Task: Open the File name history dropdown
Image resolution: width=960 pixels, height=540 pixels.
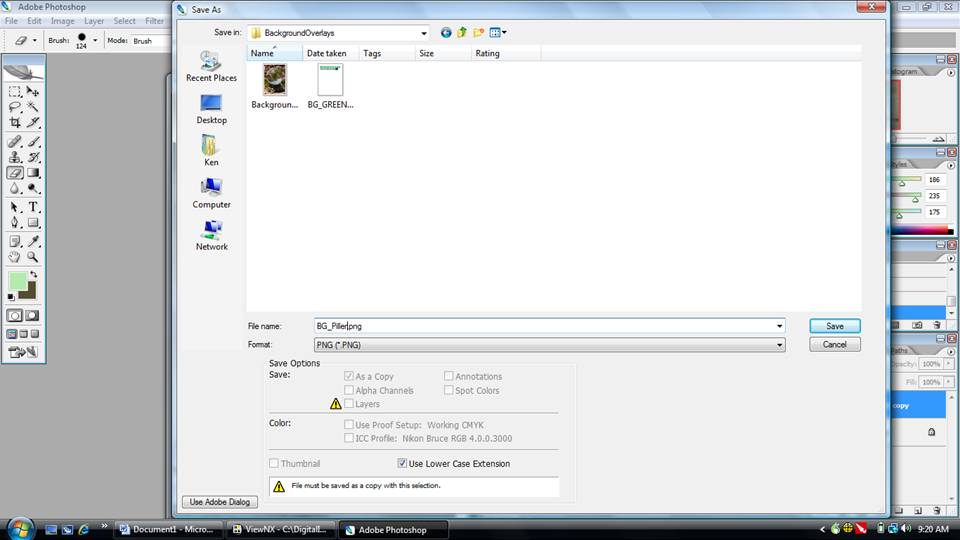Action: [x=779, y=326]
